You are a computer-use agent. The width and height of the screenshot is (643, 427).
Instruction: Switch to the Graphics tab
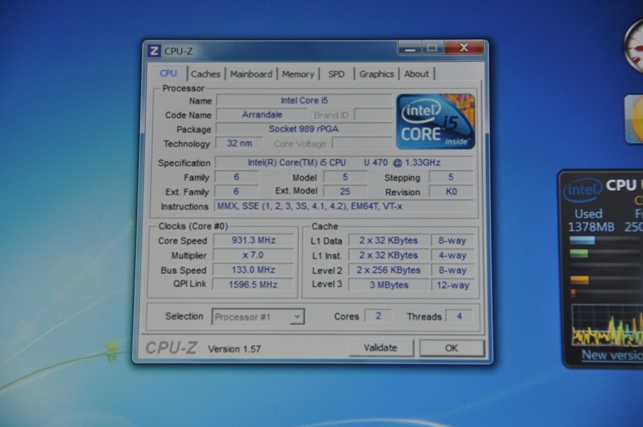[376, 74]
